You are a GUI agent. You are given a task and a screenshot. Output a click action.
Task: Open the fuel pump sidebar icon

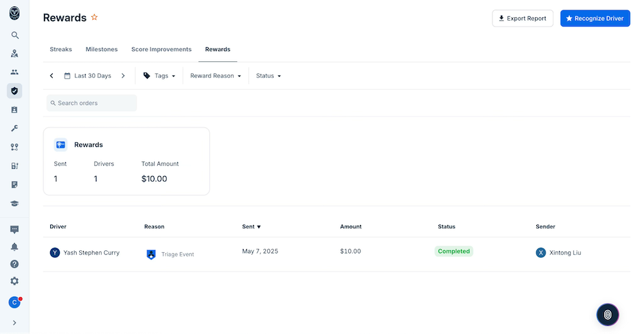click(x=15, y=166)
